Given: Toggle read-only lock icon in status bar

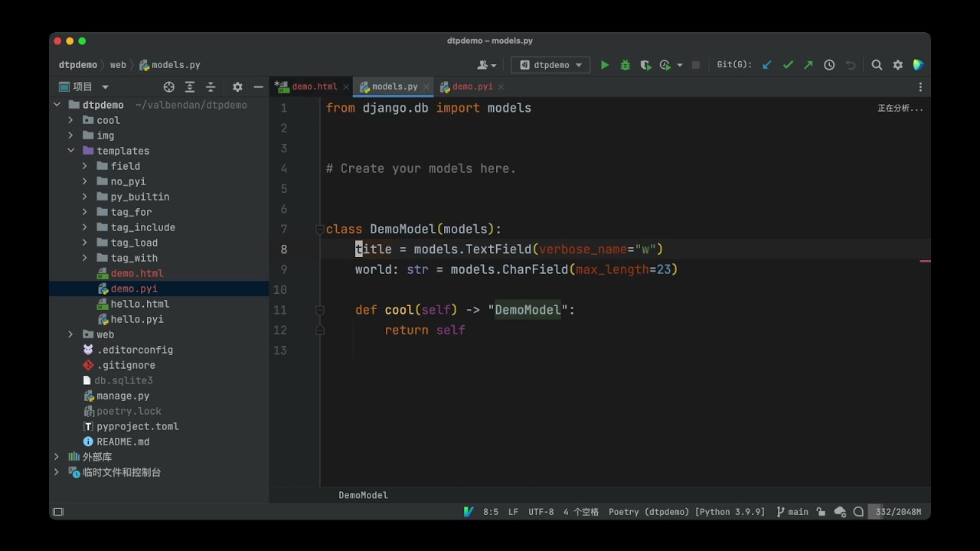Looking at the screenshot, I should (821, 512).
